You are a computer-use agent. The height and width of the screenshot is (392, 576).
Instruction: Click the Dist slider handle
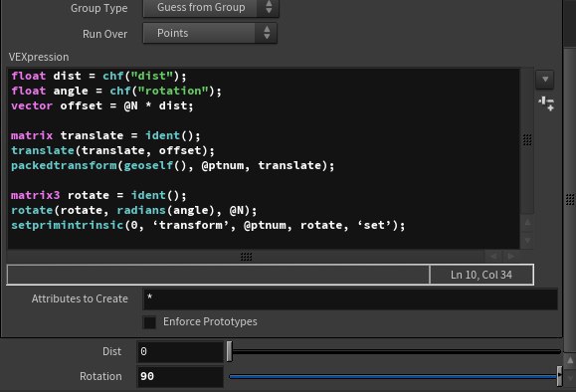pos(229,351)
